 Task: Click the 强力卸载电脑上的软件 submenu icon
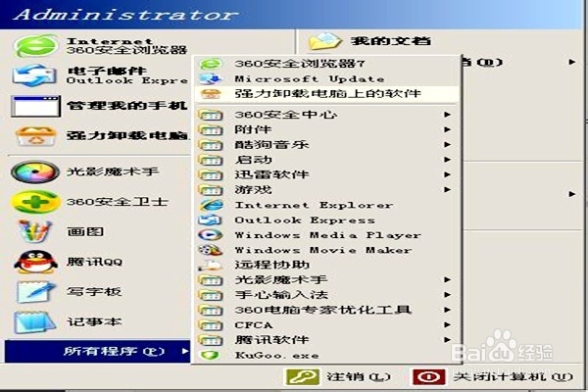(x=211, y=94)
